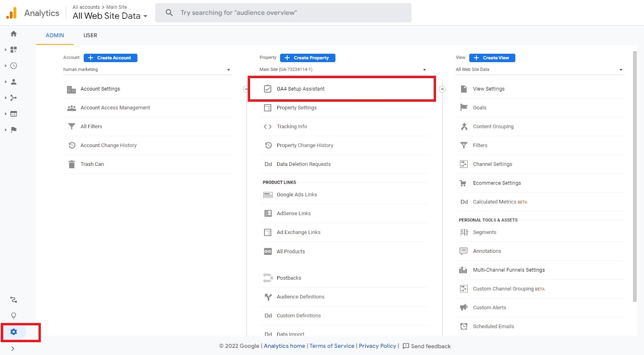Expand the Account selector dropdown
The height and width of the screenshot is (355, 644).
(228, 70)
